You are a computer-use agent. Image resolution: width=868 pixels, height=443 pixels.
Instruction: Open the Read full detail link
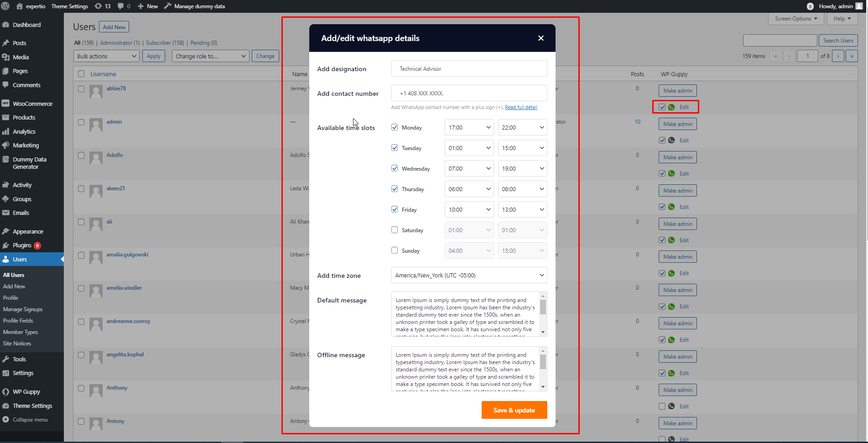point(521,108)
